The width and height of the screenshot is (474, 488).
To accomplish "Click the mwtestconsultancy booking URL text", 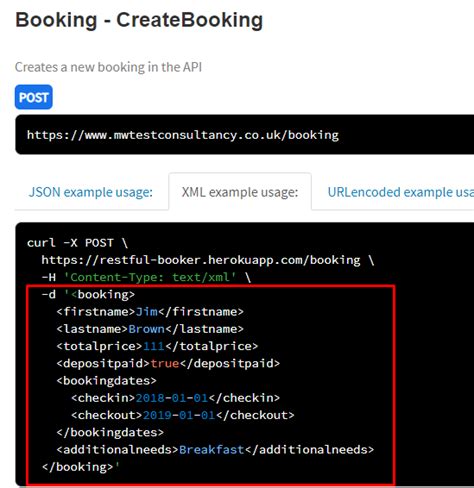I will [x=183, y=135].
